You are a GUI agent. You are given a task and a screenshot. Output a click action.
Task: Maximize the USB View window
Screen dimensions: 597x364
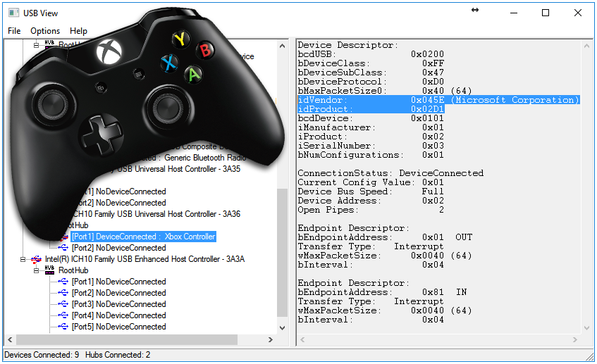click(x=546, y=13)
